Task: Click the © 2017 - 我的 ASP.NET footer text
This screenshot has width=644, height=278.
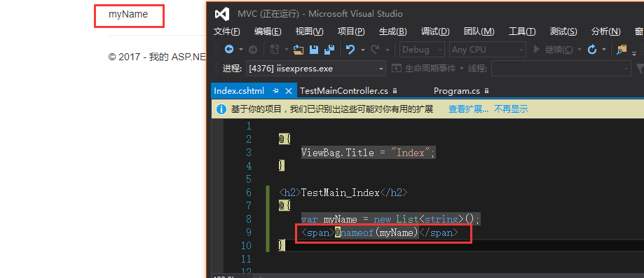Action: click(x=157, y=57)
